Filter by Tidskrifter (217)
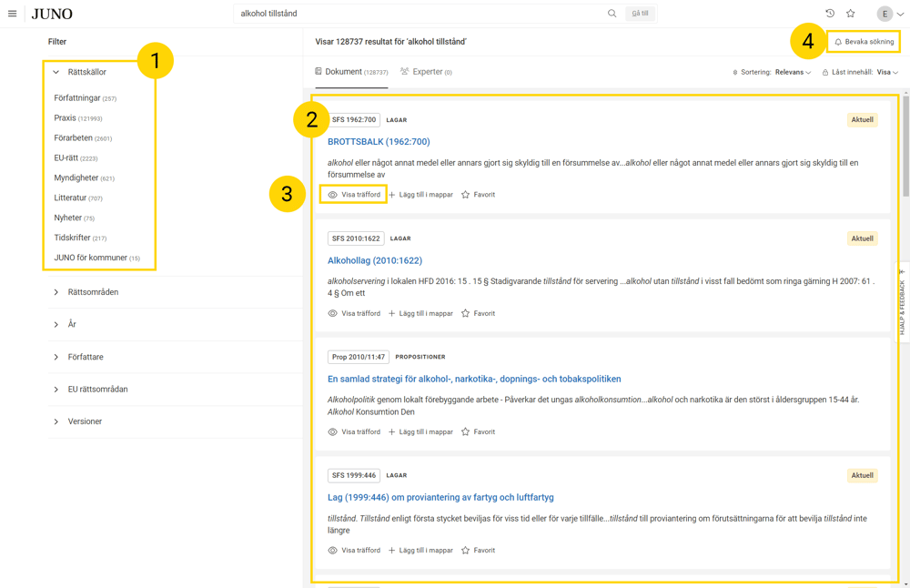The image size is (910, 588). pyautogui.click(x=80, y=238)
